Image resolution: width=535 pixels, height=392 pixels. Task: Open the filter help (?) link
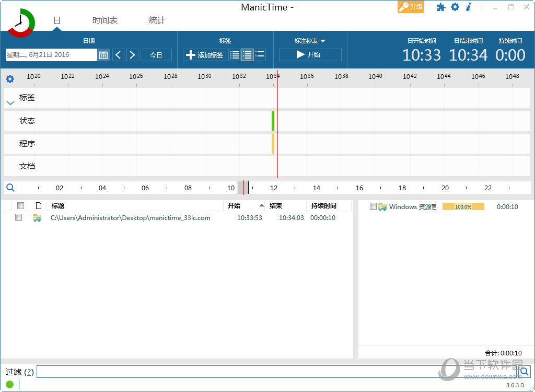(29, 372)
